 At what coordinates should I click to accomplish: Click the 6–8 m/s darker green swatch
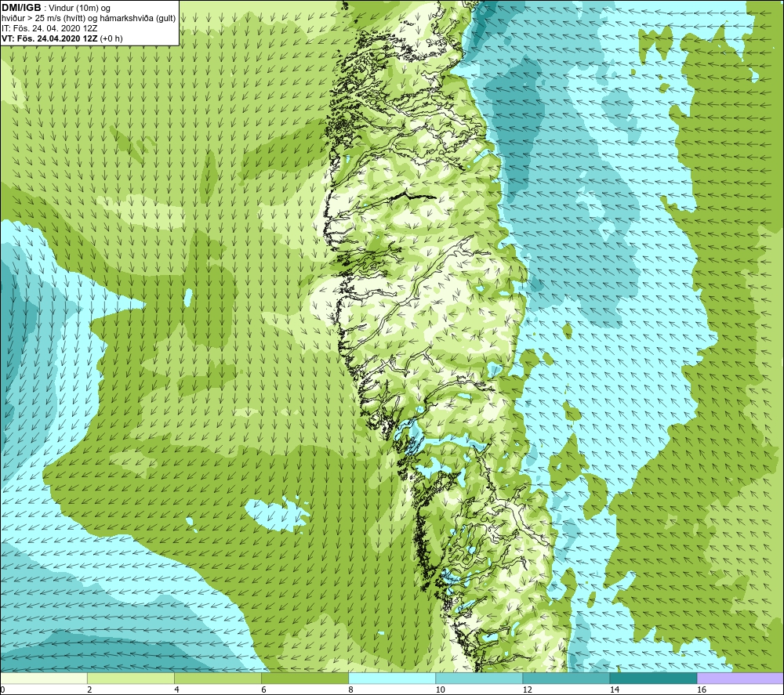(304, 678)
